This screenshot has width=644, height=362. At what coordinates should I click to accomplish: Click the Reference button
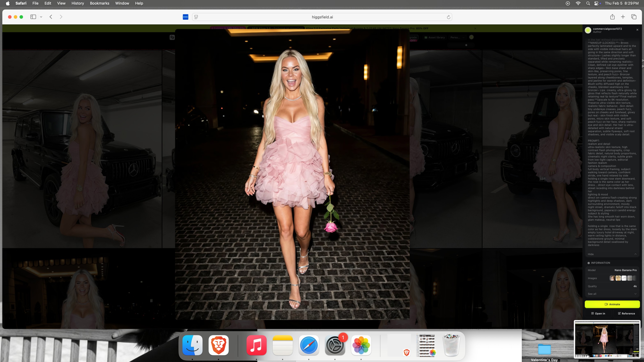[x=626, y=313]
